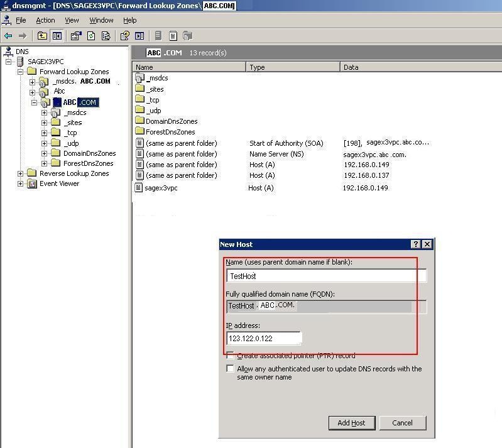
Task: Click the Forward arrow toolbar icon
Action: 23,36
